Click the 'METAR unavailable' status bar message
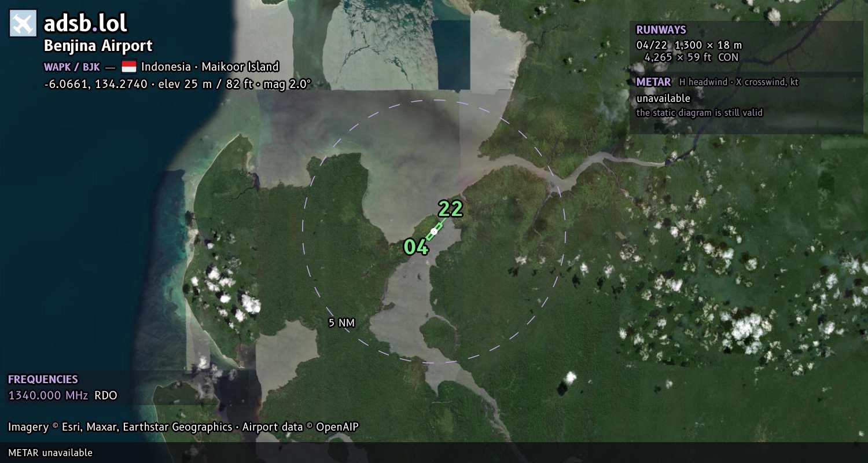 (x=50, y=453)
